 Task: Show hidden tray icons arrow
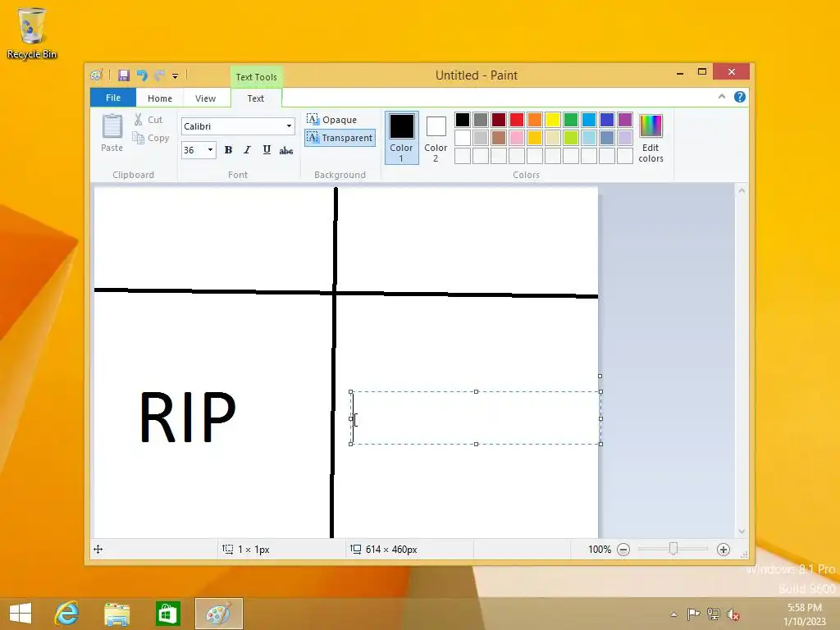pos(674,615)
